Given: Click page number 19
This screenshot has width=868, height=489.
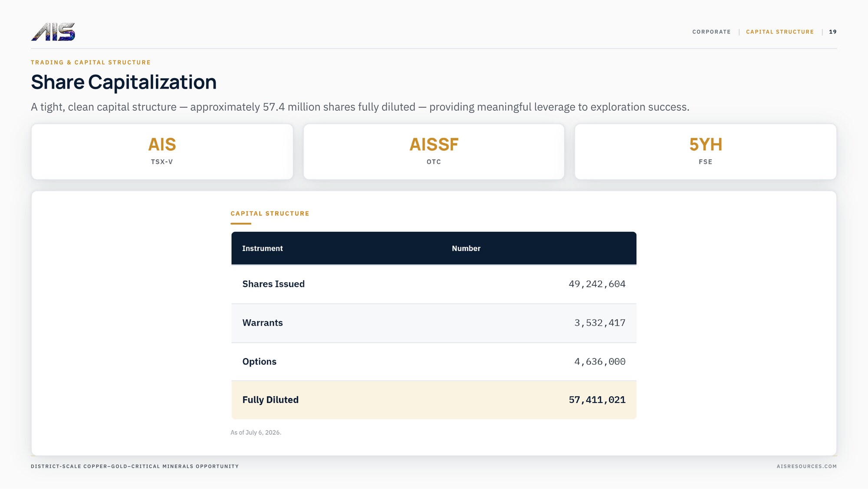Looking at the screenshot, I should coord(833,32).
